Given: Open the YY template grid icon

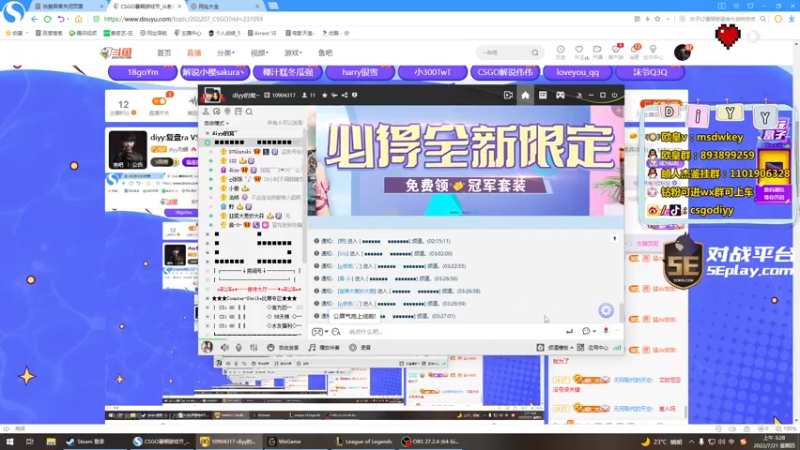Looking at the screenshot, I should point(543,95).
